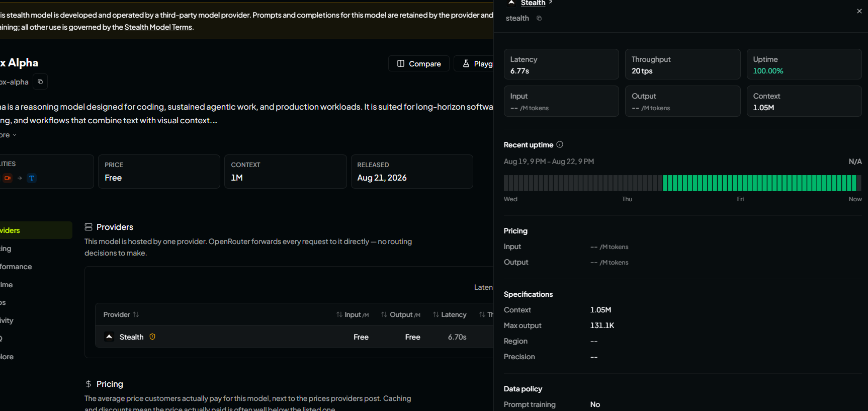Click the CONTEXT 1M info card
Viewport: 868px width, 411px height.
point(286,172)
